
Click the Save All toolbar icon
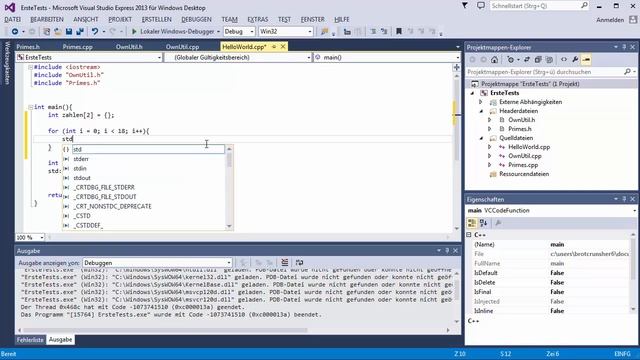pyautogui.click(x=80, y=31)
